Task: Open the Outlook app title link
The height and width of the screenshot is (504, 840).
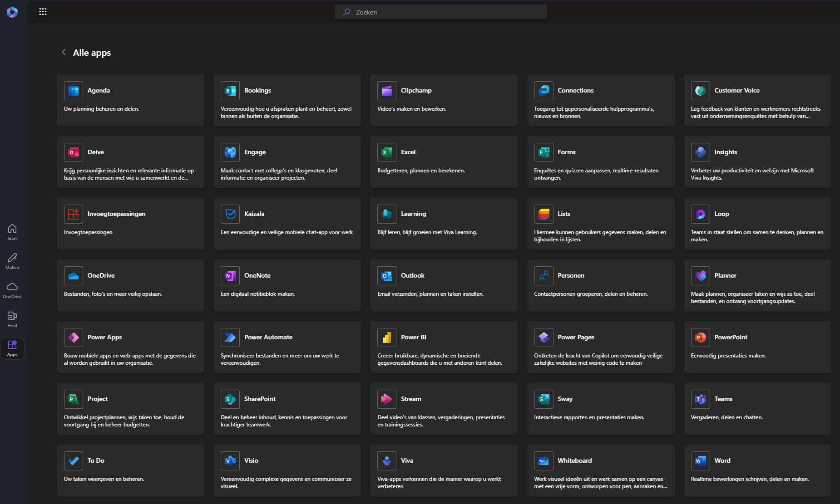Action: pos(413,276)
